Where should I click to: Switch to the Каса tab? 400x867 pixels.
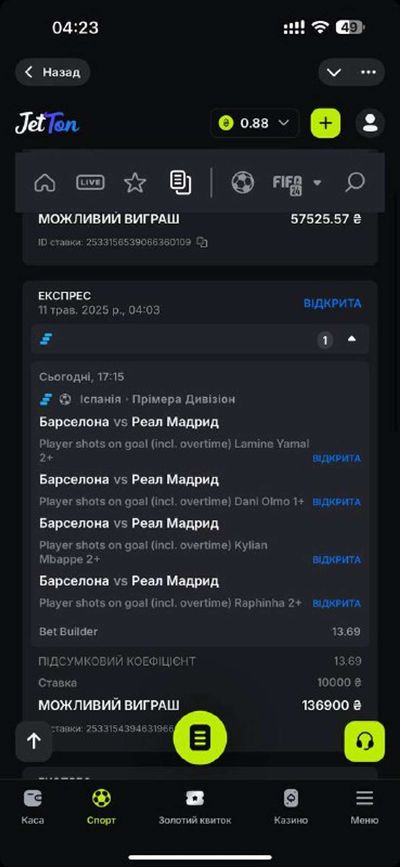point(33,807)
